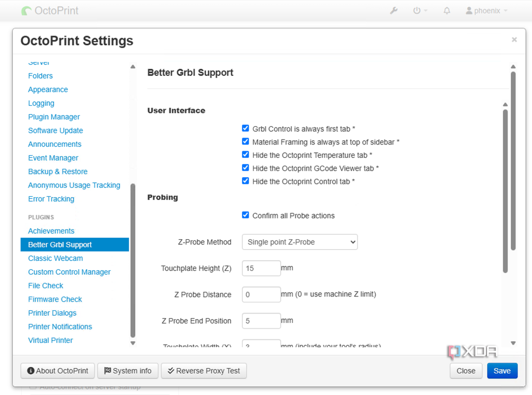Select the Achievements plugin settings
Viewport: 532px width, 395px height.
(x=51, y=231)
